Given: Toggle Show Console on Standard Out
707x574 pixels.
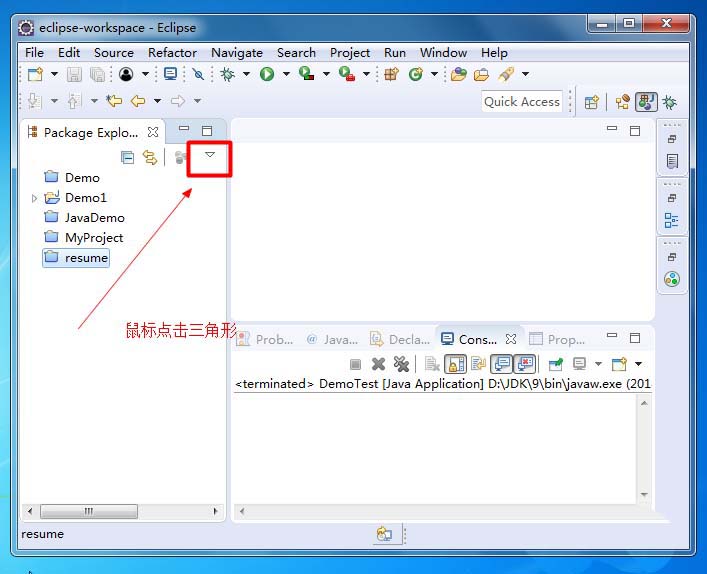Looking at the screenshot, I should 501,364.
